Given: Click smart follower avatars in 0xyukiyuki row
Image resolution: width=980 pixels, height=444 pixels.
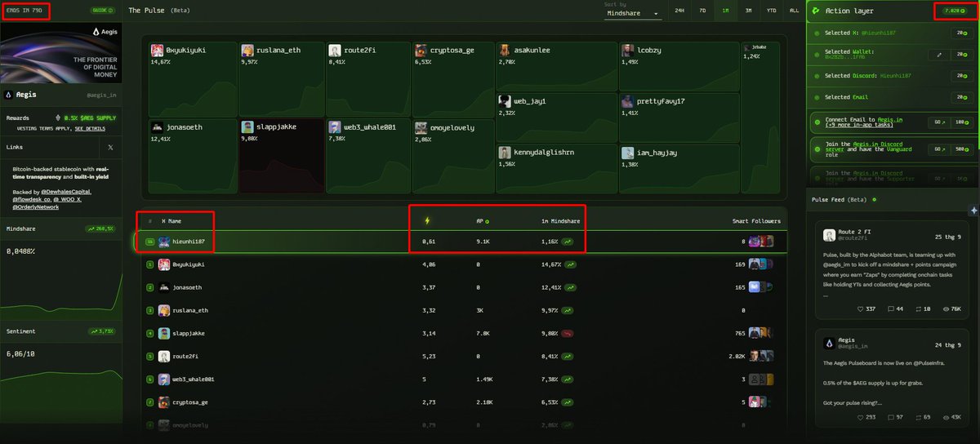Looking at the screenshot, I should coord(760,264).
